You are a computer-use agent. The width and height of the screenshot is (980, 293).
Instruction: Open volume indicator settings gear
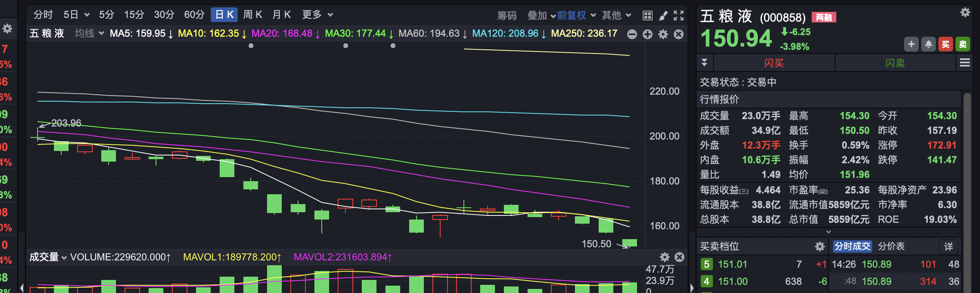click(x=665, y=257)
